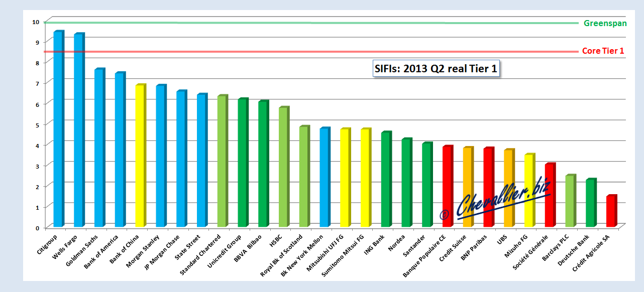Viewport: 644px width, 292px height.
Task: Click the Santander bar
Action: coord(427,185)
